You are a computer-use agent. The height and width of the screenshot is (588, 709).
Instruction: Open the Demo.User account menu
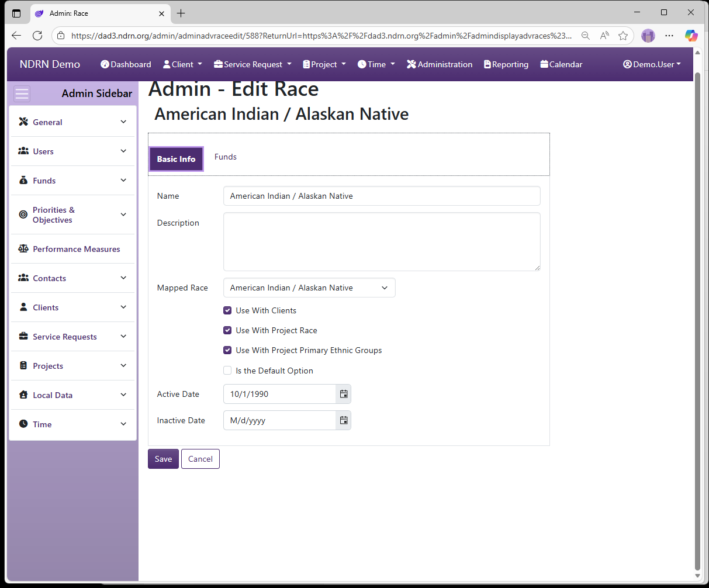(652, 64)
